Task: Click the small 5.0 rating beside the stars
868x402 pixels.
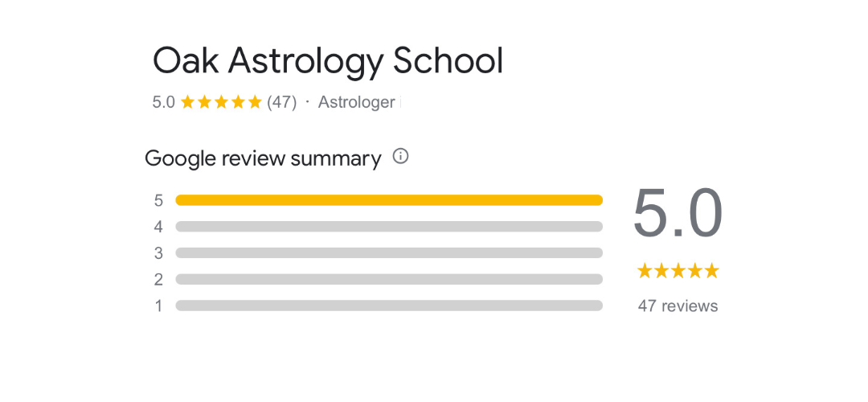Action: pos(163,102)
